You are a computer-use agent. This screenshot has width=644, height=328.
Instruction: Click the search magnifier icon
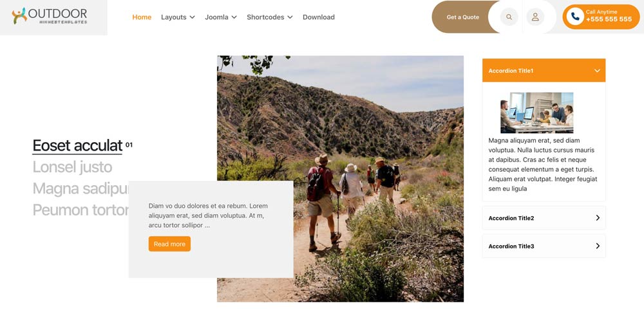click(509, 17)
